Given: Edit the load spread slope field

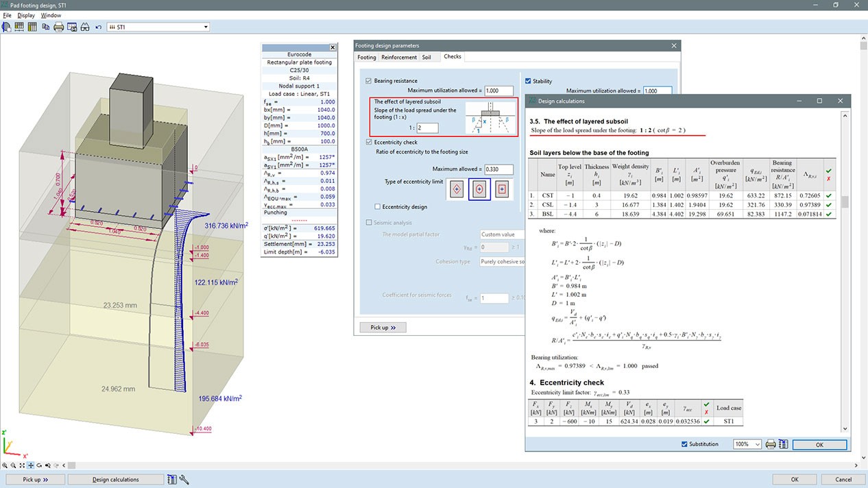Looking at the screenshot, I should [x=427, y=128].
